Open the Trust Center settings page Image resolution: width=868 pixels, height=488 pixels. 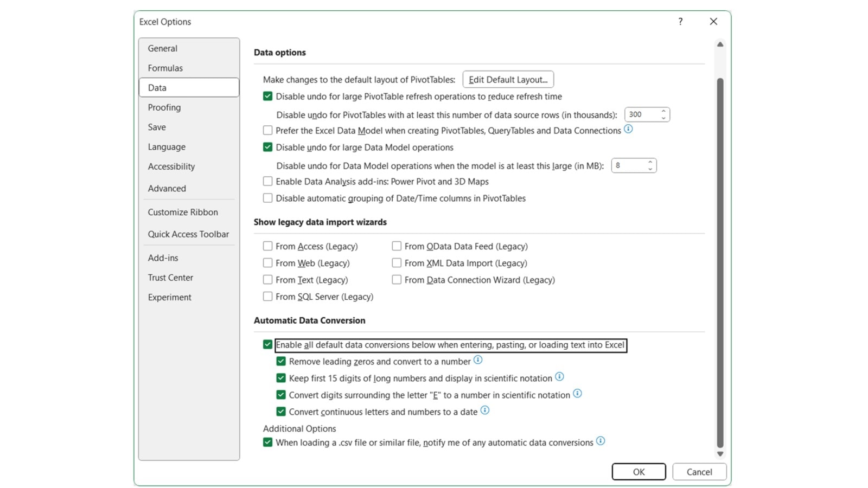[x=170, y=277]
